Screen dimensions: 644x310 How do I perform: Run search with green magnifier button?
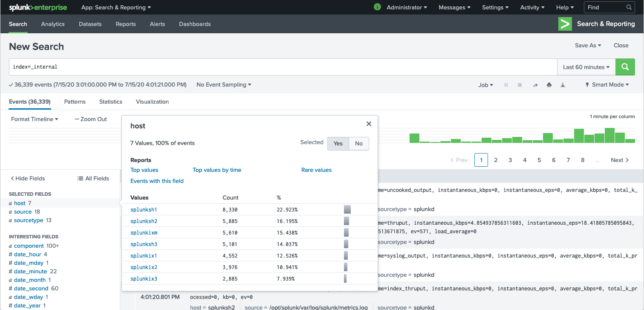coord(625,67)
